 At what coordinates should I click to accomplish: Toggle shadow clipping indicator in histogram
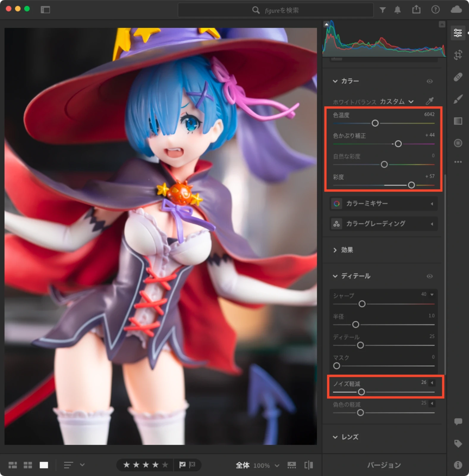[326, 24]
